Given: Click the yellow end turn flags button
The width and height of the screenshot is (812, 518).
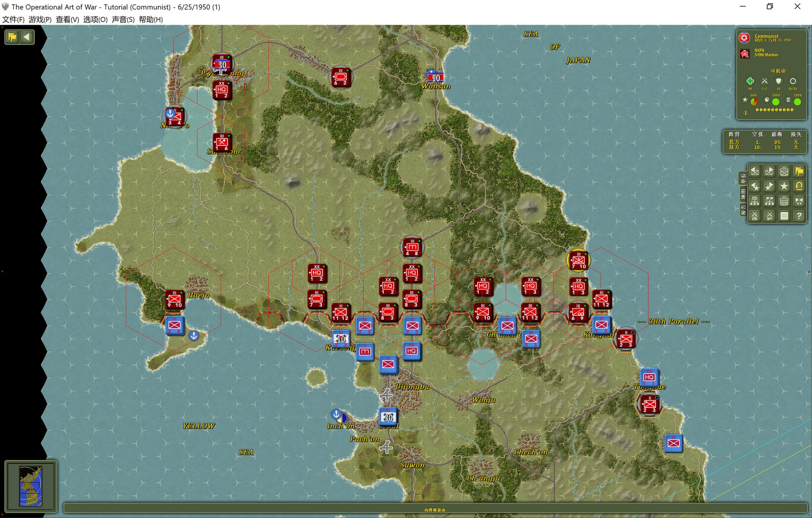Looking at the screenshot, I should pos(799,171).
